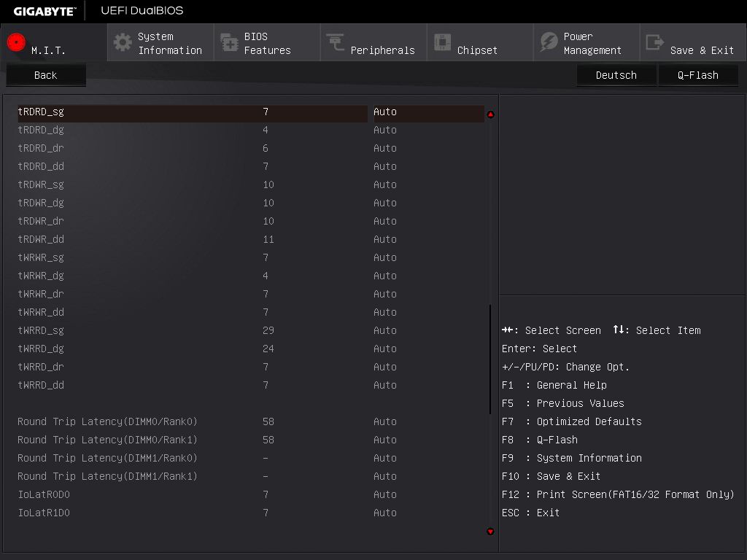Click the settings list scrollbar thumb

point(490,359)
